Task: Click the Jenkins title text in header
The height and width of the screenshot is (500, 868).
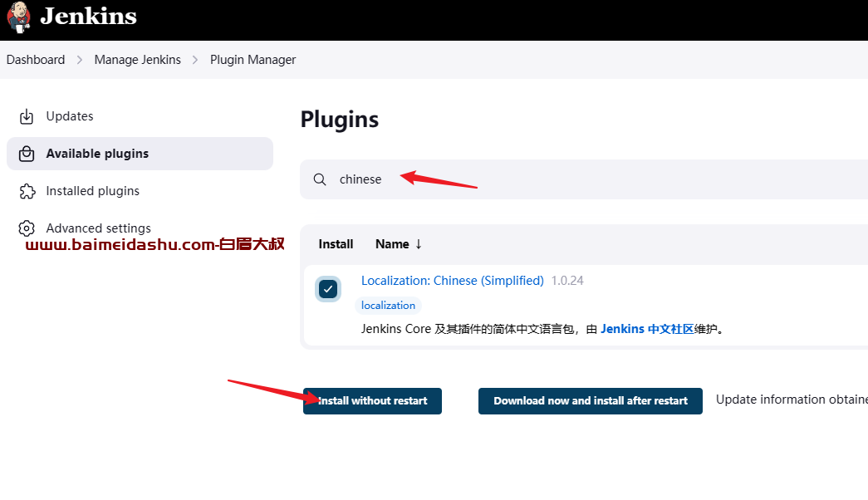Action: coord(89,17)
